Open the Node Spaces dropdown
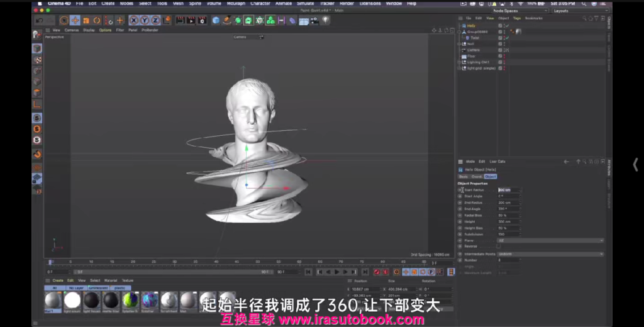The height and width of the screenshot is (327, 644). click(520, 11)
